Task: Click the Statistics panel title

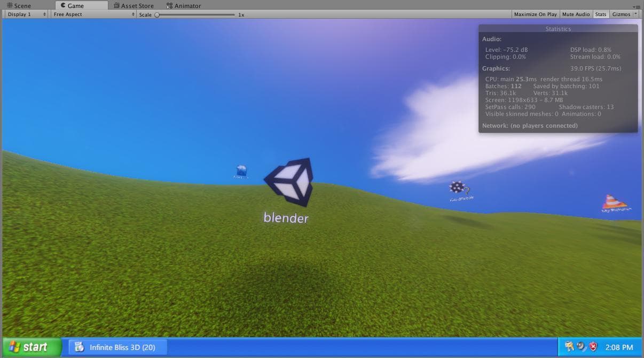Action: [x=558, y=29]
